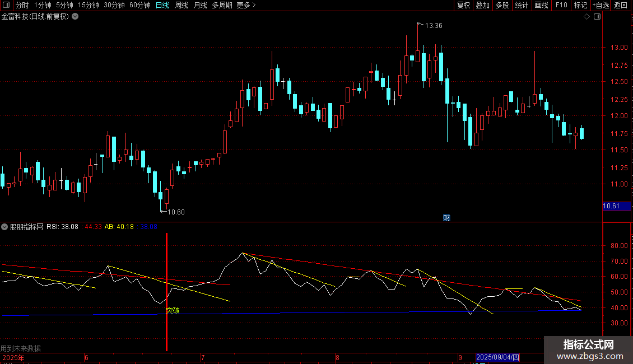
Task: Switch to 周线 weekly chart
Action: 181,5
